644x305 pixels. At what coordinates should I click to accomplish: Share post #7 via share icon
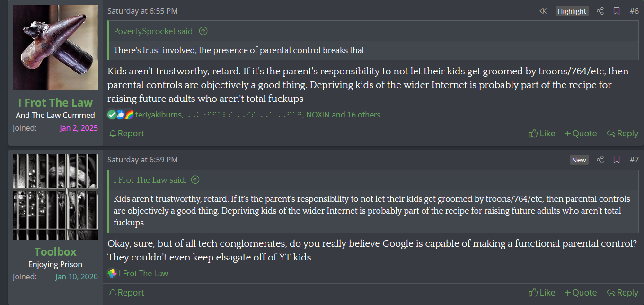tap(600, 160)
